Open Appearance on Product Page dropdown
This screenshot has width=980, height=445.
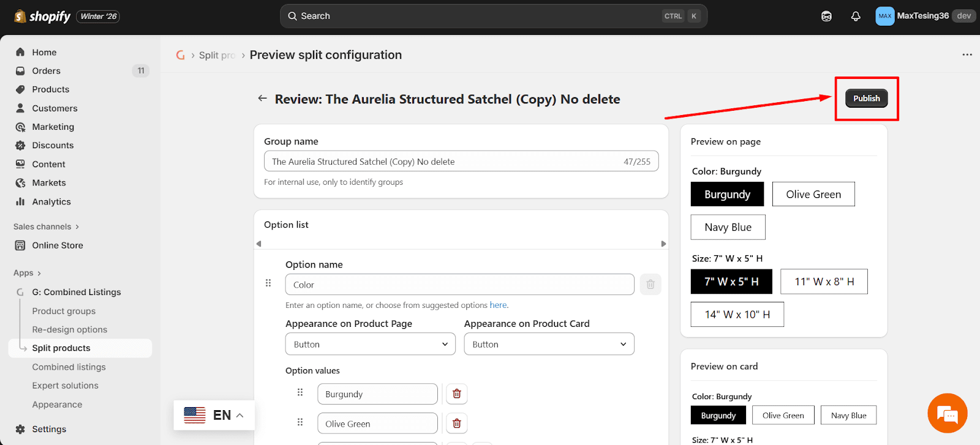pos(371,344)
